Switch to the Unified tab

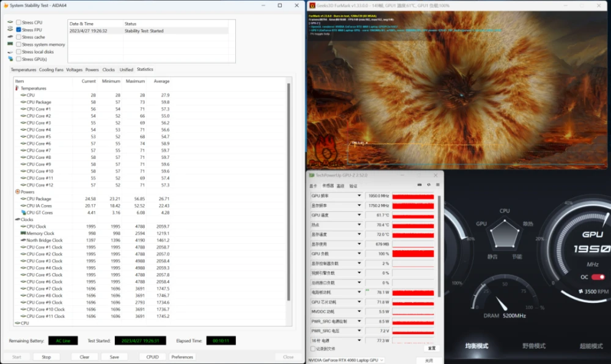(x=126, y=70)
